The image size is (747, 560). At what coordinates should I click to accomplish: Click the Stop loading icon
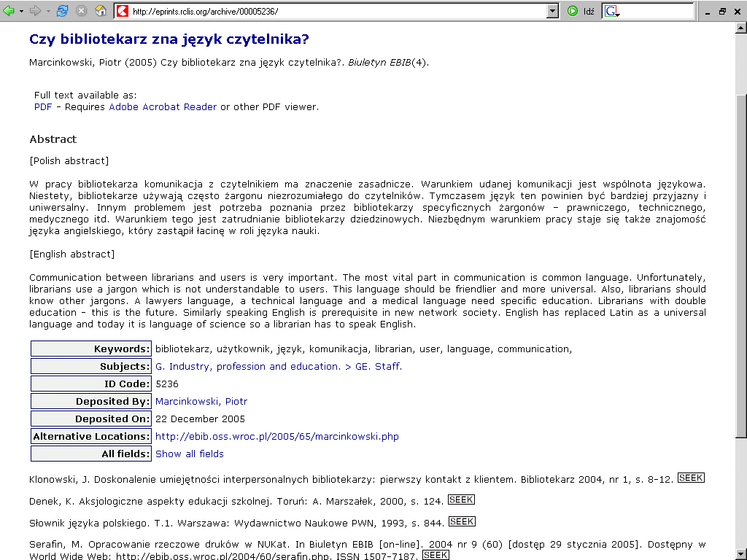pyautogui.click(x=82, y=11)
